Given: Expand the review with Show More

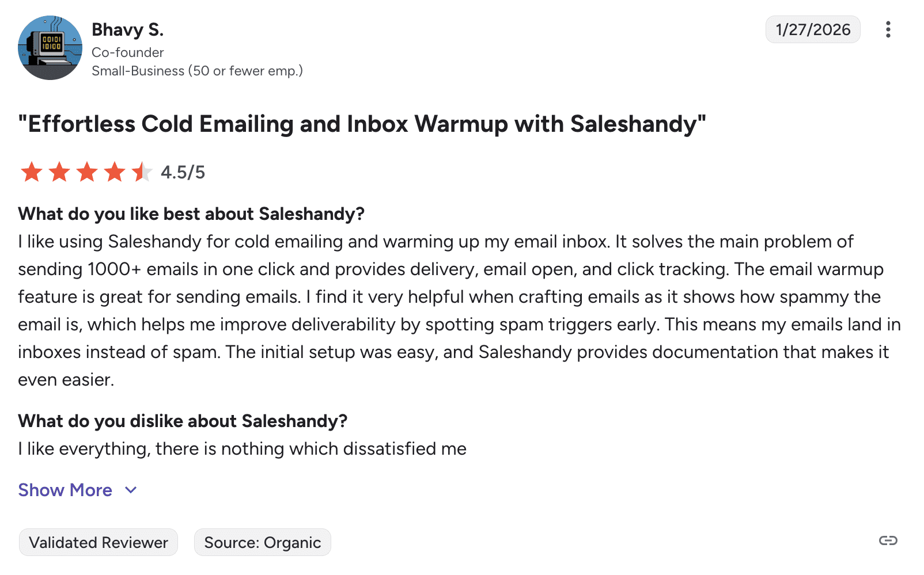Looking at the screenshot, I should tap(65, 490).
